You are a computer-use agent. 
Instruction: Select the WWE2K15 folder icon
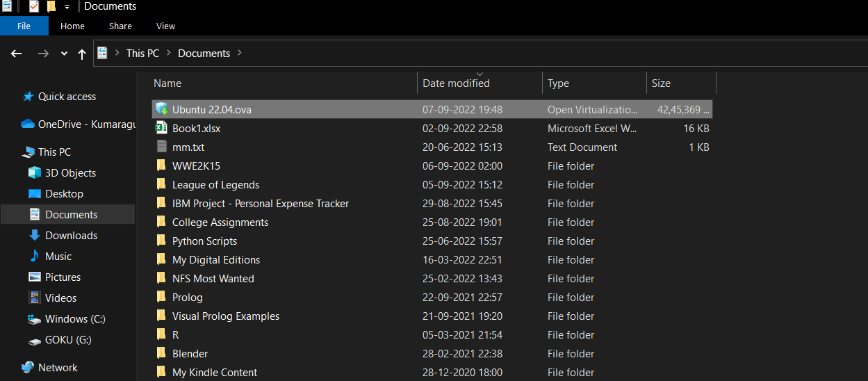click(x=161, y=165)
